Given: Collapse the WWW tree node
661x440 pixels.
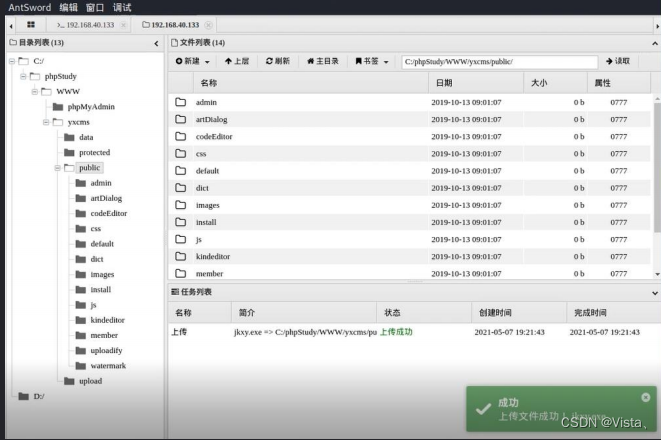Looking at the screenshot, I should tap(35, 91).
